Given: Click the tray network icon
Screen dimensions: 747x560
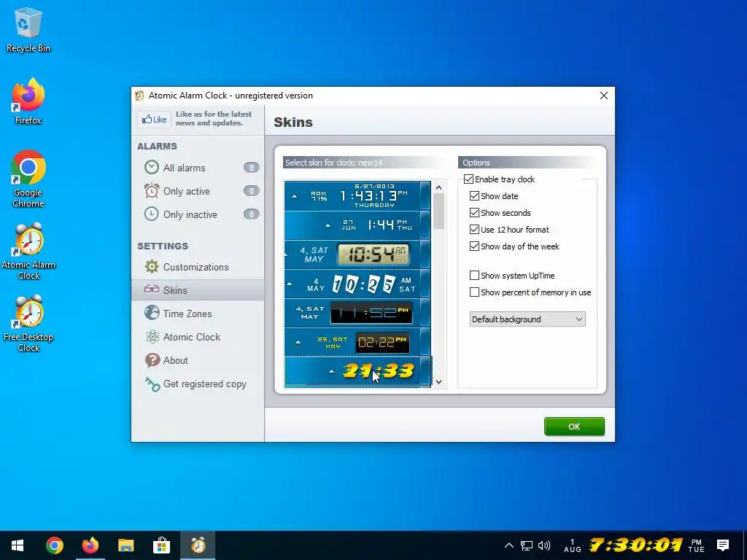Looking at the screenshot, I should click(527, 545).
